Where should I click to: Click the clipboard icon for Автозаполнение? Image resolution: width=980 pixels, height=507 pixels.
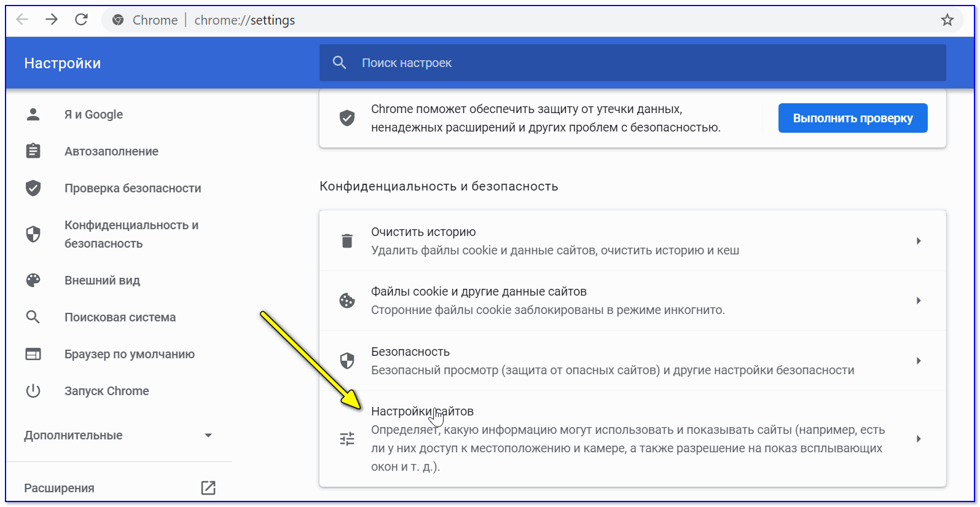[33, 151]
